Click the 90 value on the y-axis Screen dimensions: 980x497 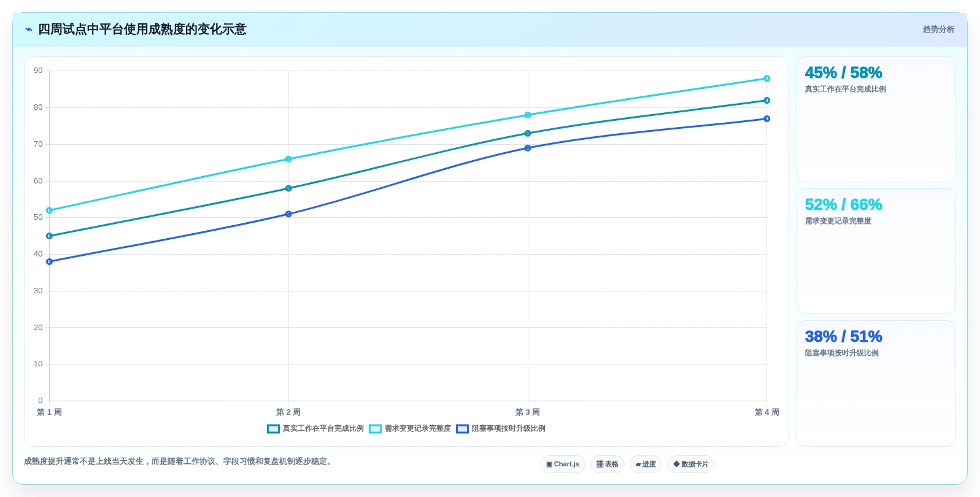pyautogui.click(x=38, y=71)
